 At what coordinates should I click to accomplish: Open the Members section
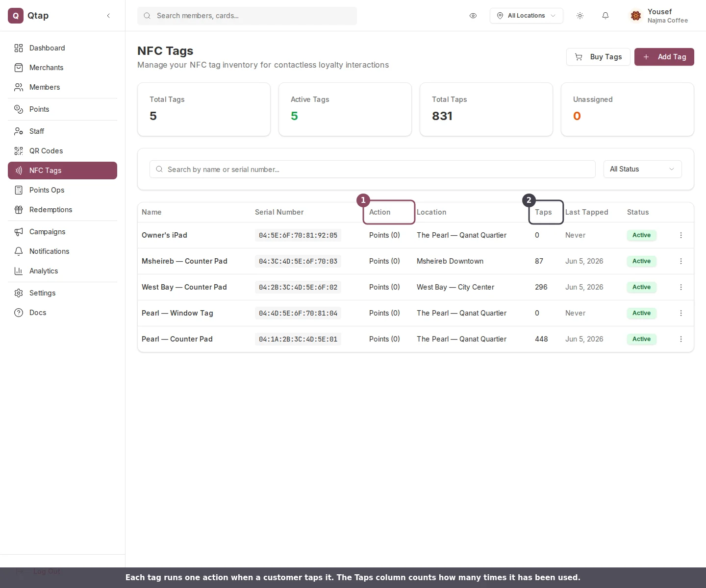(x=62, y=87)
